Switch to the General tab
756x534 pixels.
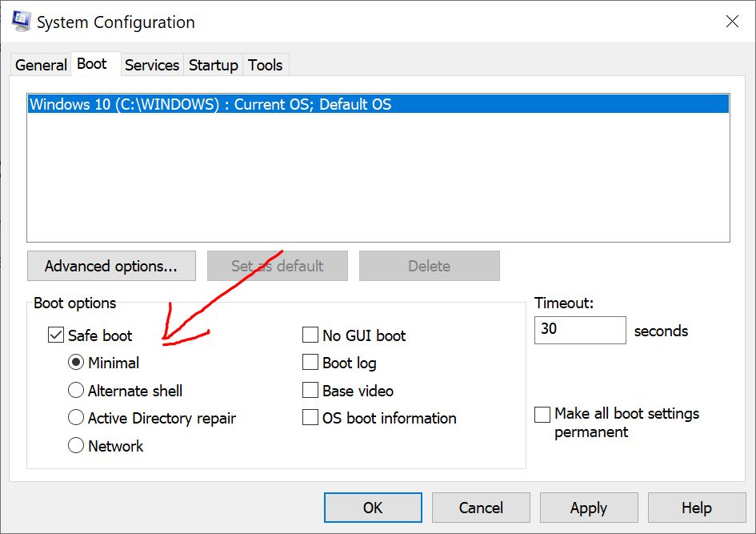point(41,65)
